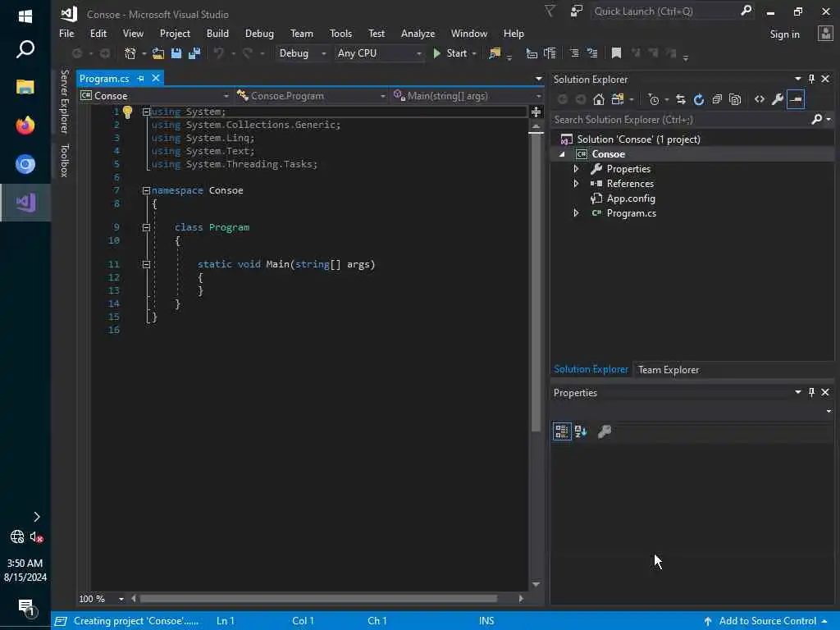Collapse the Main method block
Viewport: 840px width, 630px height.
click(146, 265)
